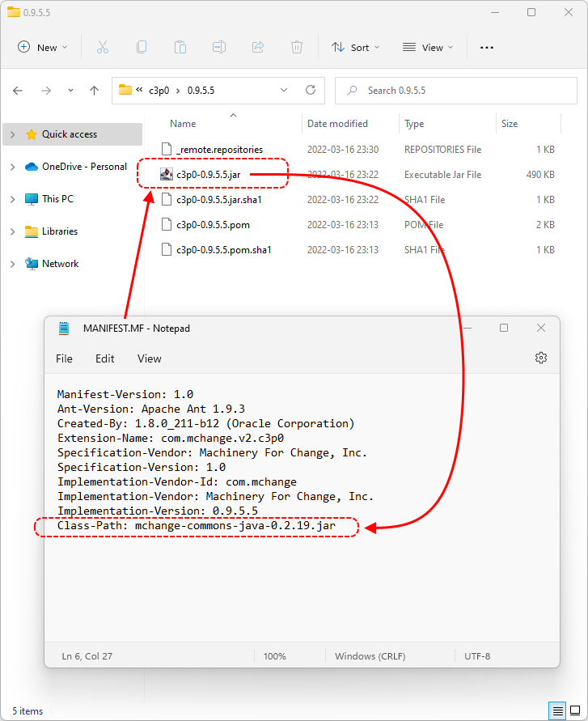Image resolution: width=588 pixels, height=721 pixels.
Task: Expand the address bar history dropdown
Action: pos(284,90)
